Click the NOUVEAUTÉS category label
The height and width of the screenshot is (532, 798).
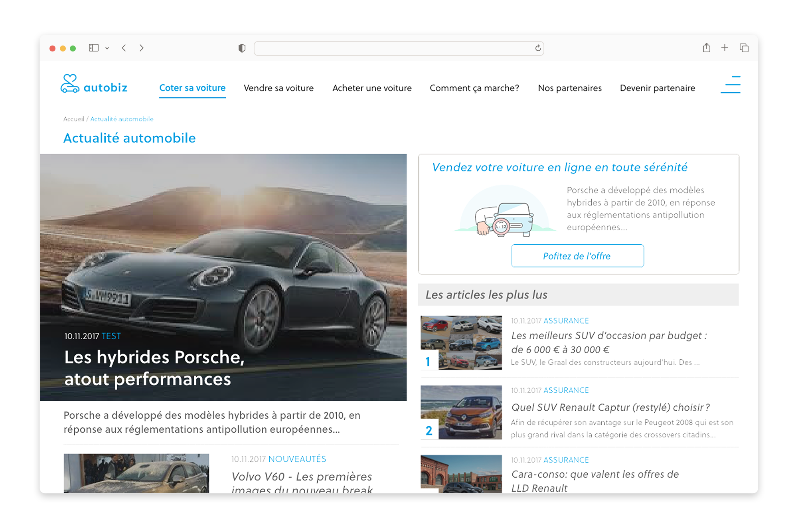297,459
